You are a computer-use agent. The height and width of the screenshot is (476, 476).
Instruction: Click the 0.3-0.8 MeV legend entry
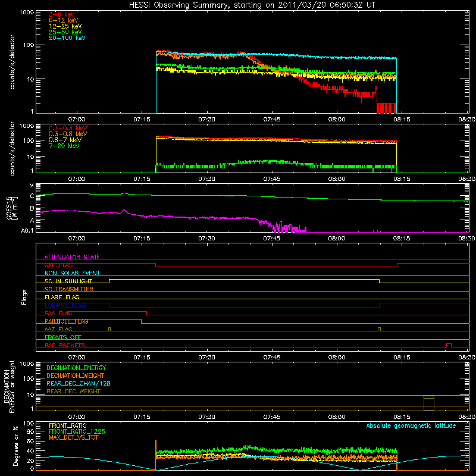click(x=68, y=134)
